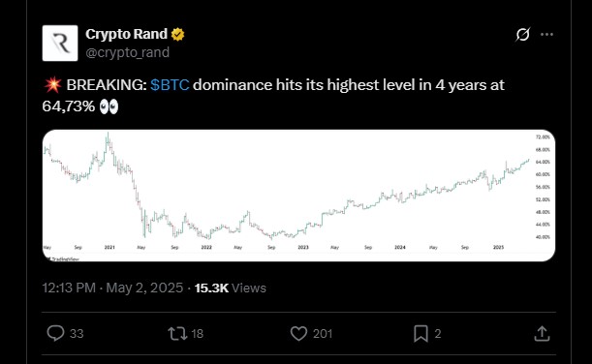The height and width of the screenshot is (364, 592).
Task: Enlarge the BTC dominance chart image
Action: [298, 196]
